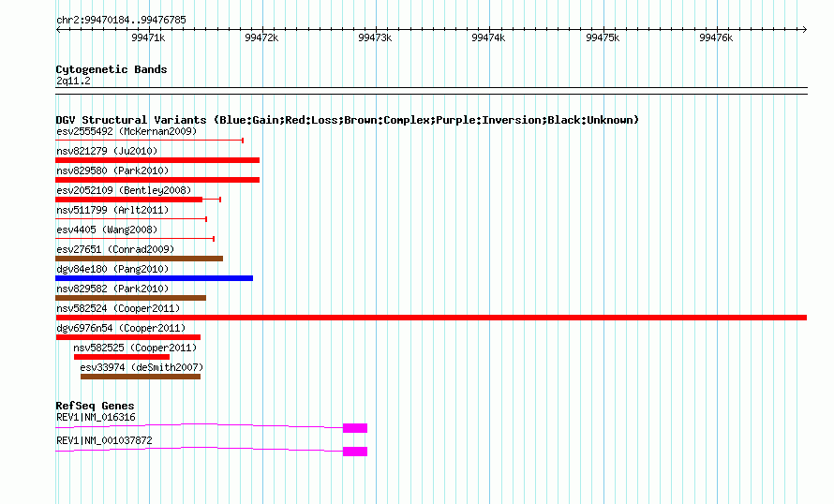The image size is (834, 504).
Task: Click the brown complex bar under esv27651
Action: (x=139, y=259)
